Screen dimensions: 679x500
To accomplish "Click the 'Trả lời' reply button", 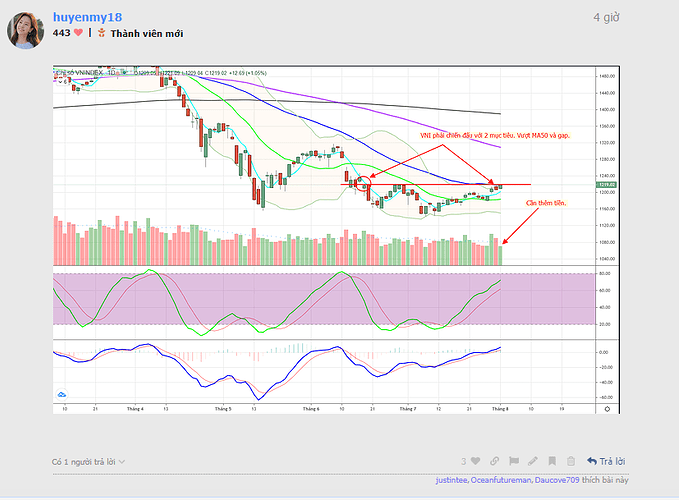I will (x=606, y=461).
